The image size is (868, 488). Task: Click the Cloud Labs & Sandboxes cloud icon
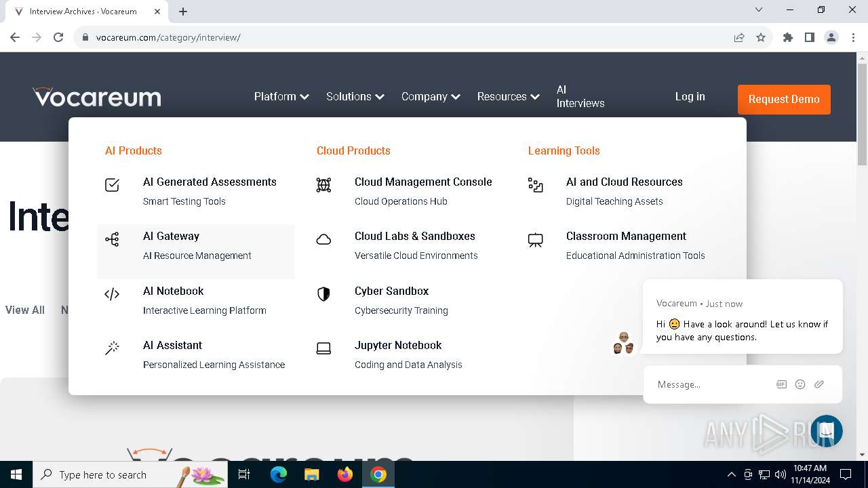pyautogui.click(x=324, y=239)
